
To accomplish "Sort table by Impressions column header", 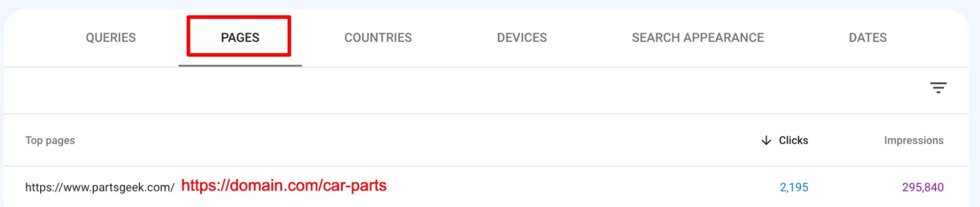I will click(x=913, y=140).
